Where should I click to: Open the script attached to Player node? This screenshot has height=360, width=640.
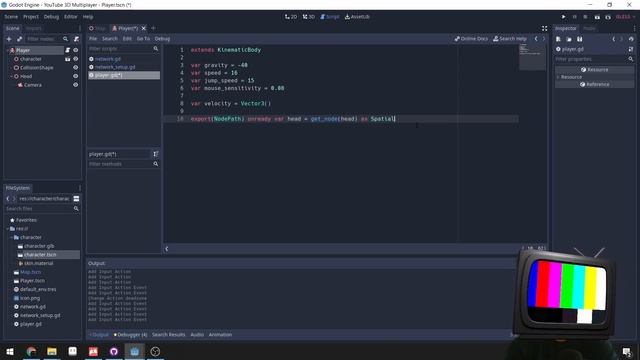[x=68, y=50]
